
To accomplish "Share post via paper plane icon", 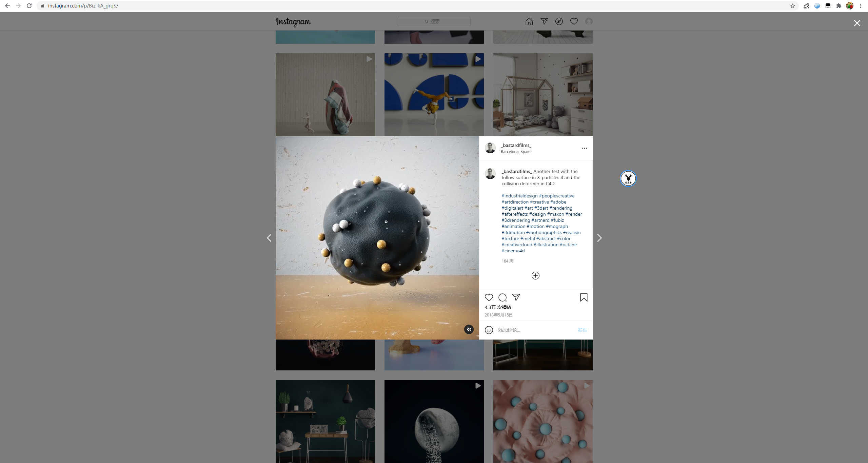I will point(516,297).
